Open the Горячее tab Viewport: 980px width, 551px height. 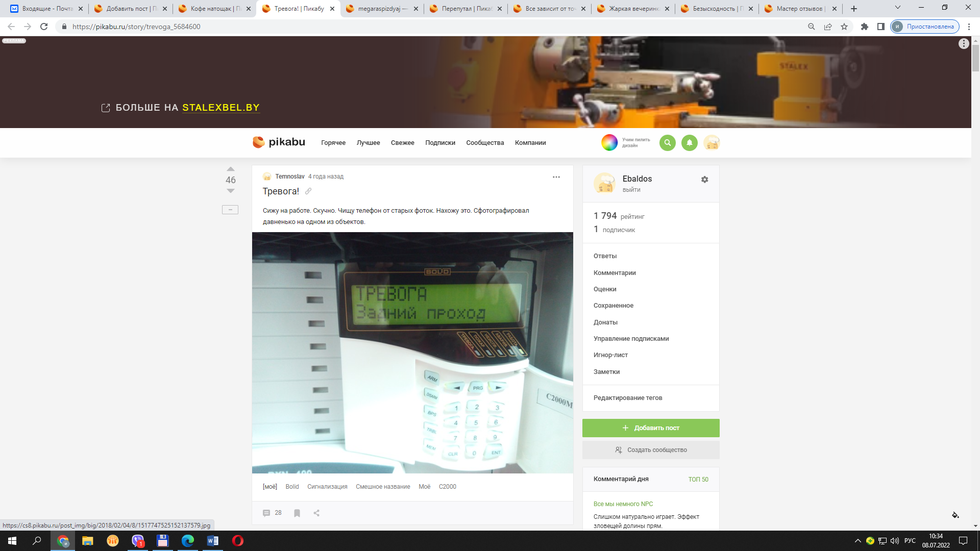pyautogui.click(x=332, y=143)
